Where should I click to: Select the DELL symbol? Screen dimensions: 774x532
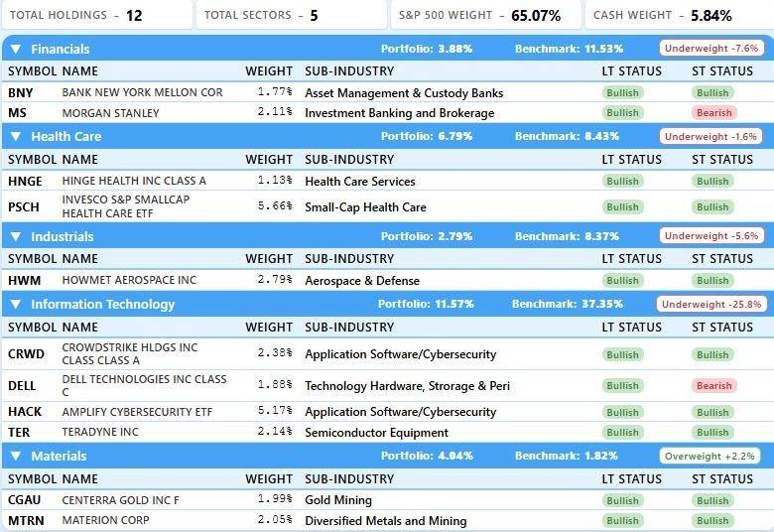click(x=22, y=386)
